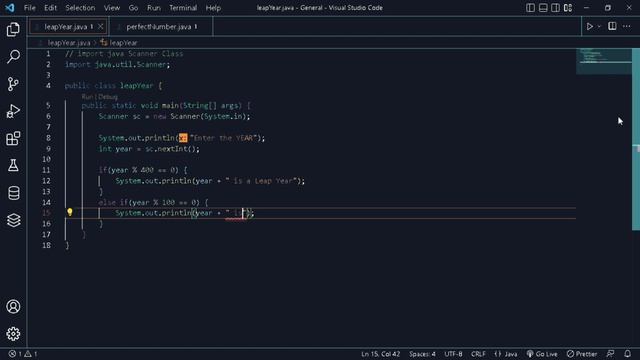Click the vertical editor scrollbar

tap(636, 139)
